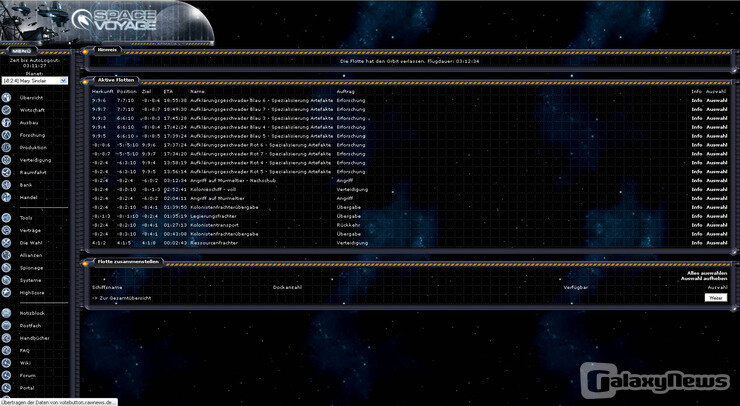The width and height of the screenshot is (740, 406).
Task: Open the HighScore icon
Action: 6,293
